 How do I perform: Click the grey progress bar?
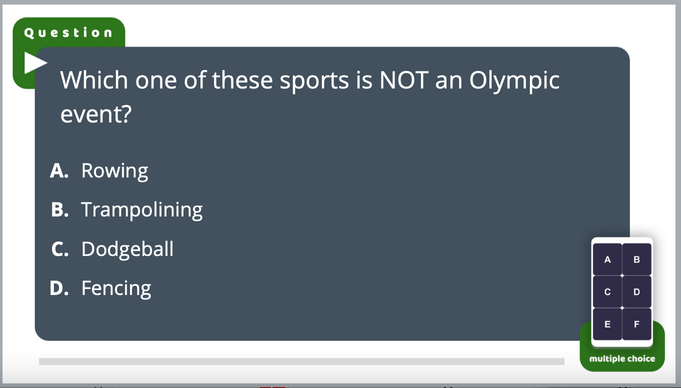[301, 361]
